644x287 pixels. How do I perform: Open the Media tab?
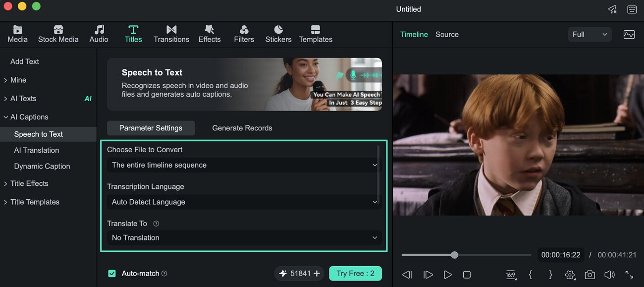[18, 34]
